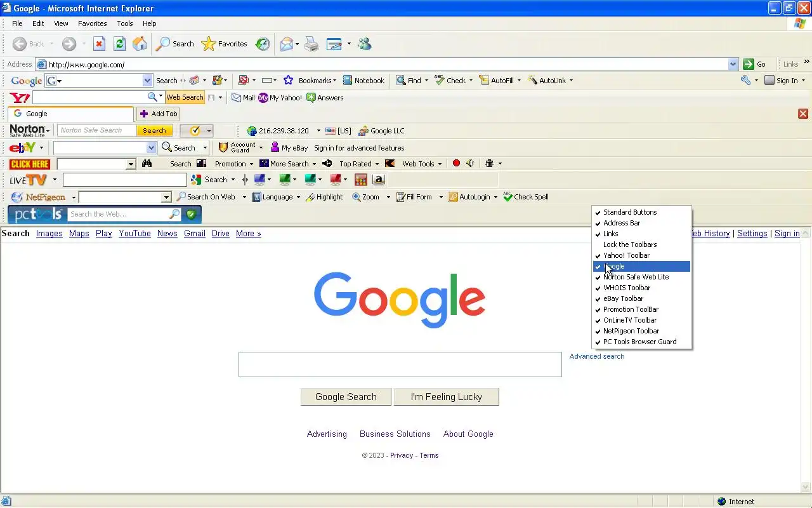Select the Google tab in the tab bar
The height and width of the screenshot is (508, 812).
[70, 114]
